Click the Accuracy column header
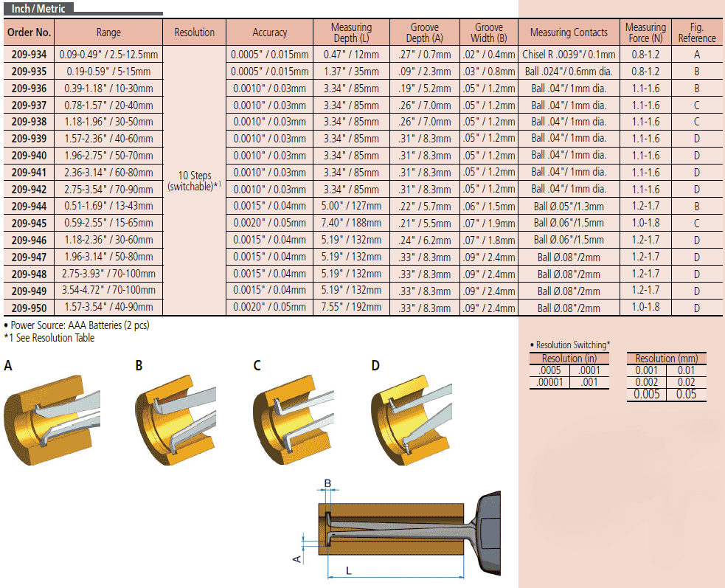Image resolution: width=725 pixels, height=588 pixels. tap(270, 32)
